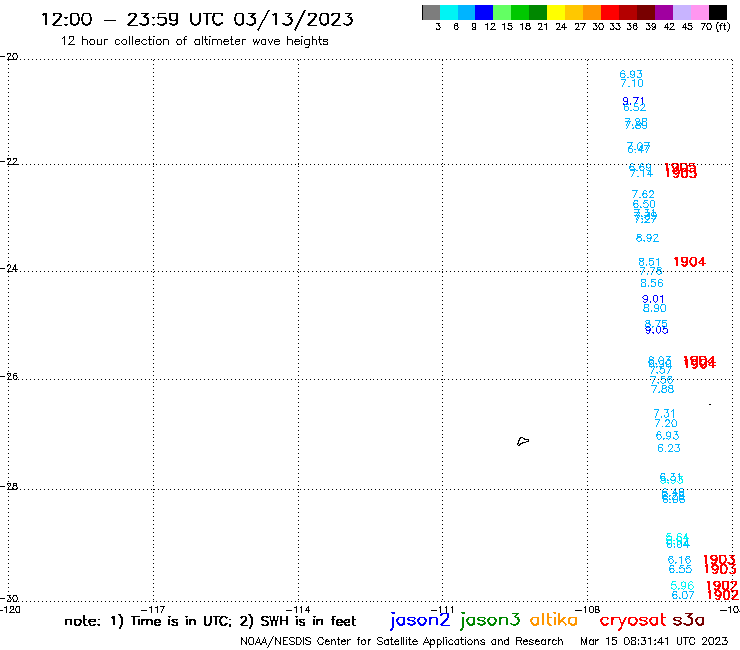Click the '-114' longitude axis label
This screenshot has height=650, width=740.
[298, 609]
